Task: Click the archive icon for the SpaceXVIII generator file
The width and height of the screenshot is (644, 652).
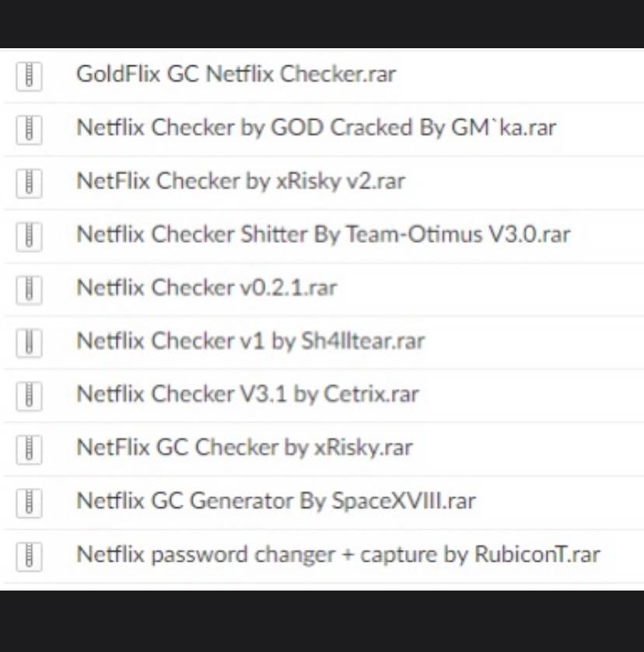Action: coord(29,502)
